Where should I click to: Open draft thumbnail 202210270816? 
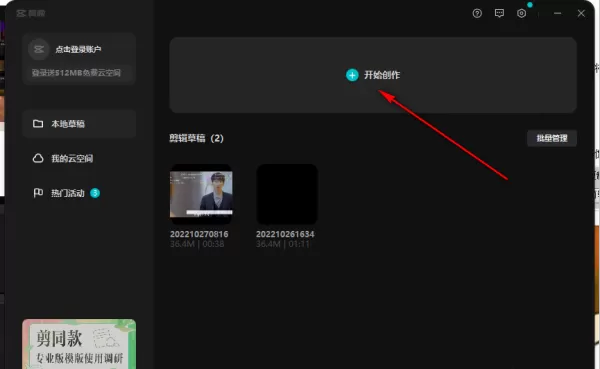tap(201, 194)
